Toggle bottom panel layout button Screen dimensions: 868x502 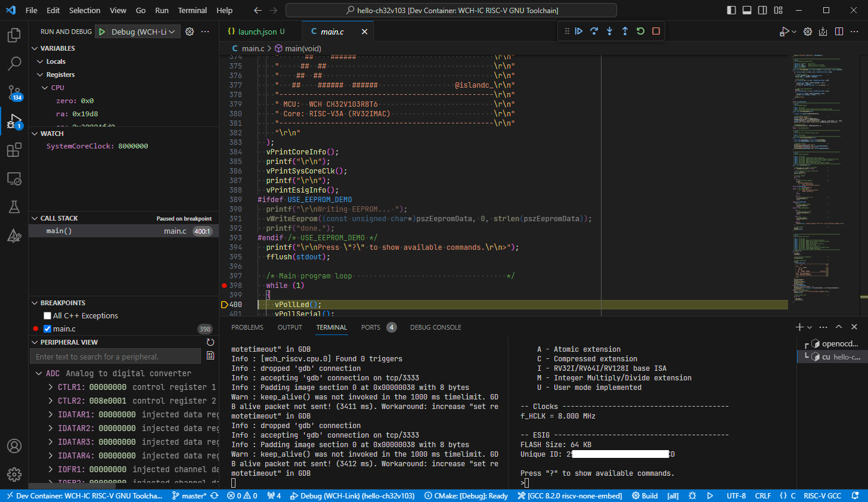[747, 10]
